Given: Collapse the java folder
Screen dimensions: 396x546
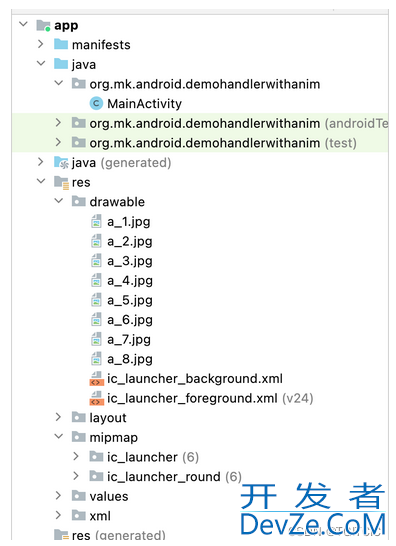Looking at the screenshot, I should (41, 63).
